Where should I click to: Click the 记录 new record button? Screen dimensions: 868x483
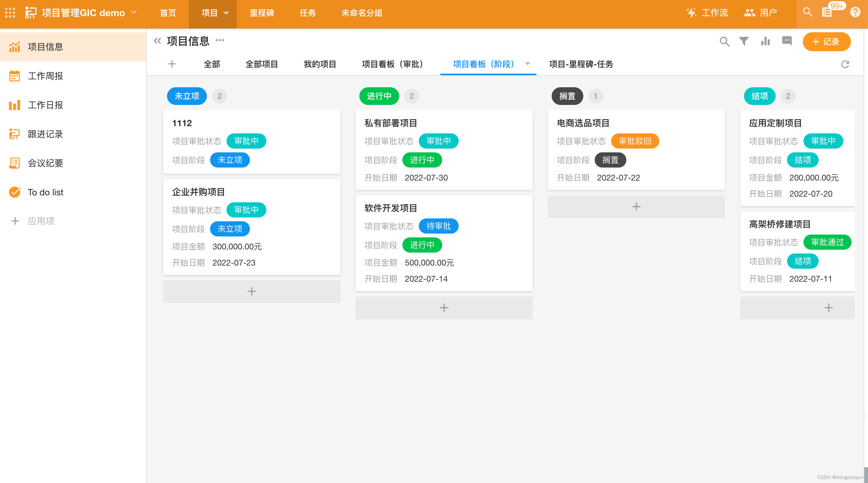tap(827, 41)
